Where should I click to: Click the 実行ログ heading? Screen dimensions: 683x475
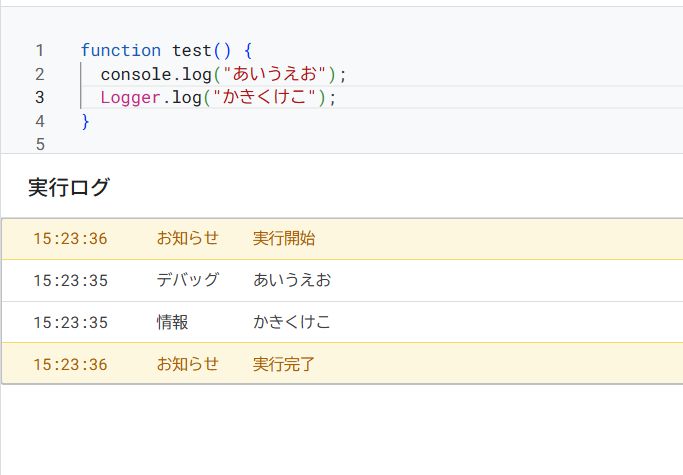pyautogui.click(x=69, y=187)
